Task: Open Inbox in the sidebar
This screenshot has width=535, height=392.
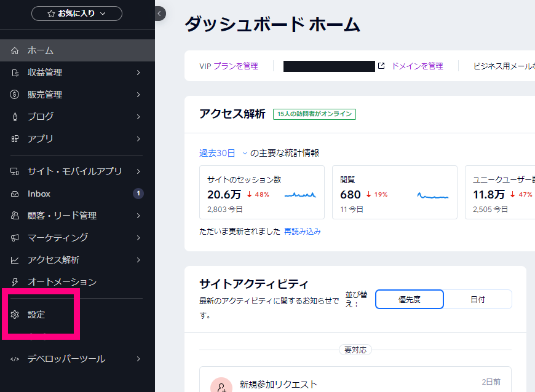Action: click(x=77, y=194)
